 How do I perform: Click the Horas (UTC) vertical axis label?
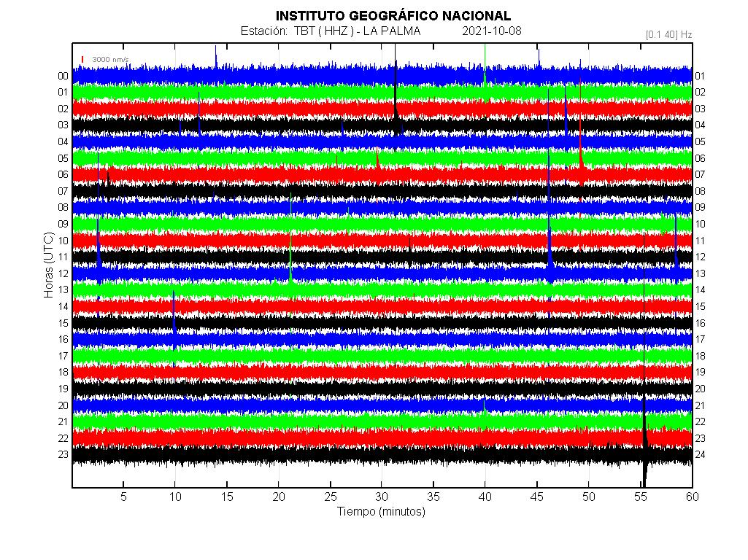coord(48,263)
